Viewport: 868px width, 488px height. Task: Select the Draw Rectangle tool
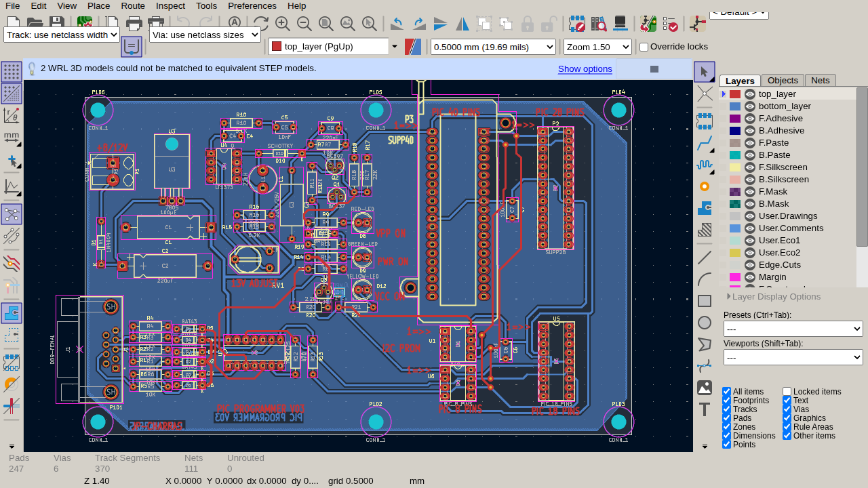[705, 301]
